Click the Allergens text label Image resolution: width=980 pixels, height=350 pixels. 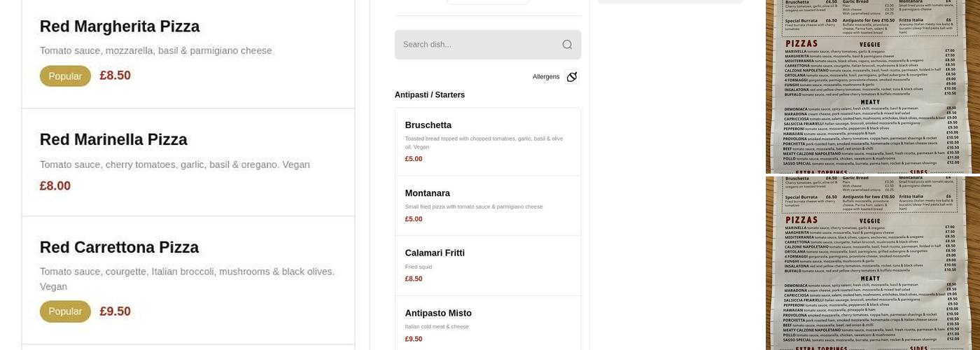coord(545,77)
